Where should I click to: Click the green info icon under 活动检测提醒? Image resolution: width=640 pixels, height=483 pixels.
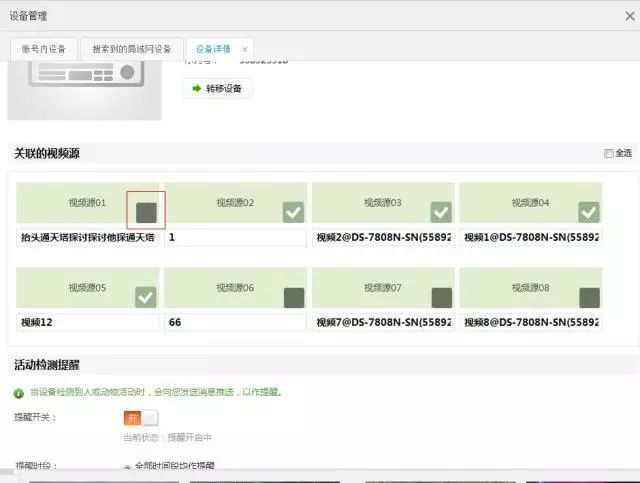[x=18, y=393]
